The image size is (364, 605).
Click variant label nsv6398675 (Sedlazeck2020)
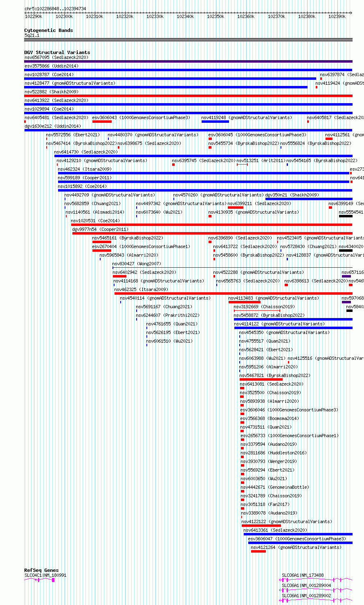150,144
